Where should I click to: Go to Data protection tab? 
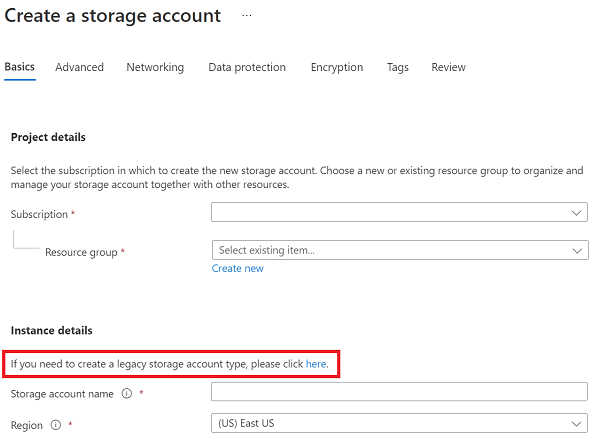point(247,67)
